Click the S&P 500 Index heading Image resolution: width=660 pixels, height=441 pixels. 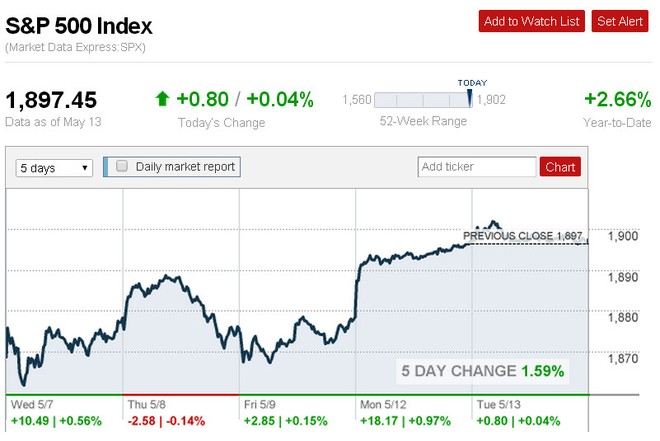click(x=79, y=22)
